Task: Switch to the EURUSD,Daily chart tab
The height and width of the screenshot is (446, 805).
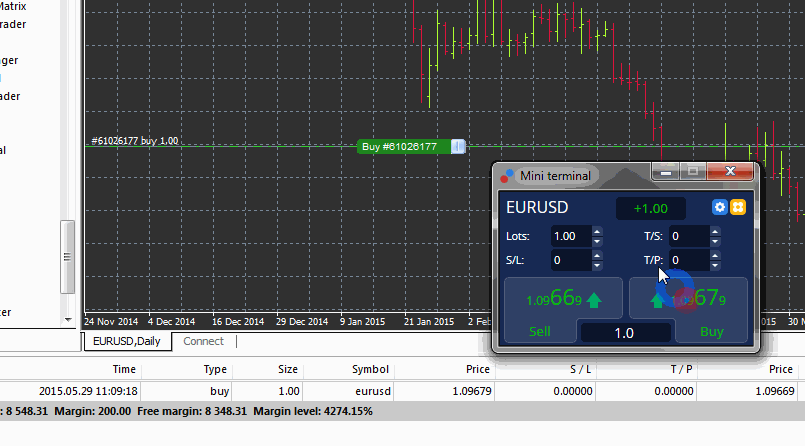Action: [x=126, y=341]
